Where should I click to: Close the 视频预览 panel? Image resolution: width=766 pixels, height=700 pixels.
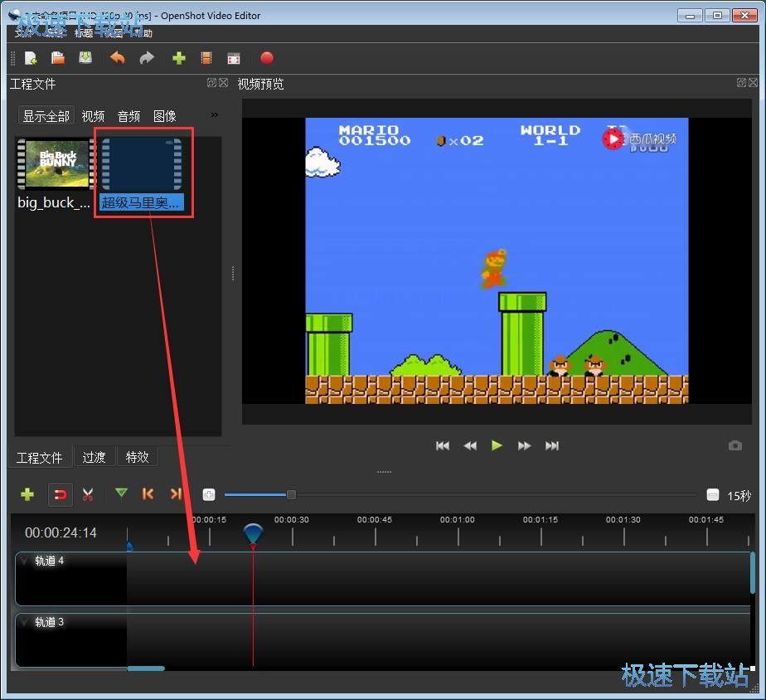point(753,83)
